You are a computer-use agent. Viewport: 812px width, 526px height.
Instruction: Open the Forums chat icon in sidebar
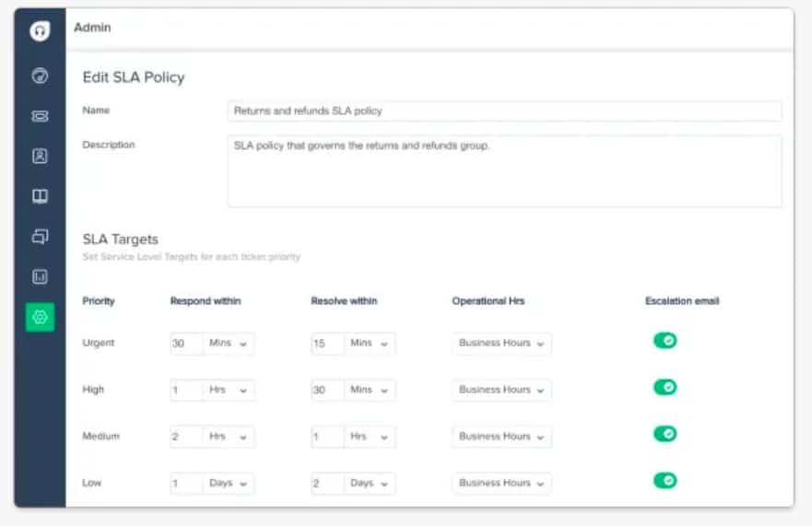pyautogui.click(x=40, y=237)
